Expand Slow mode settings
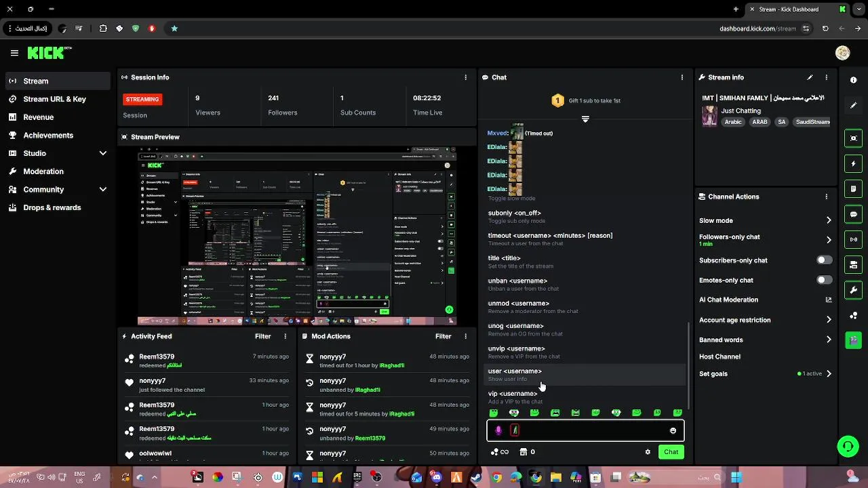Viewport: 868px width, 488px height. (828, 220)
